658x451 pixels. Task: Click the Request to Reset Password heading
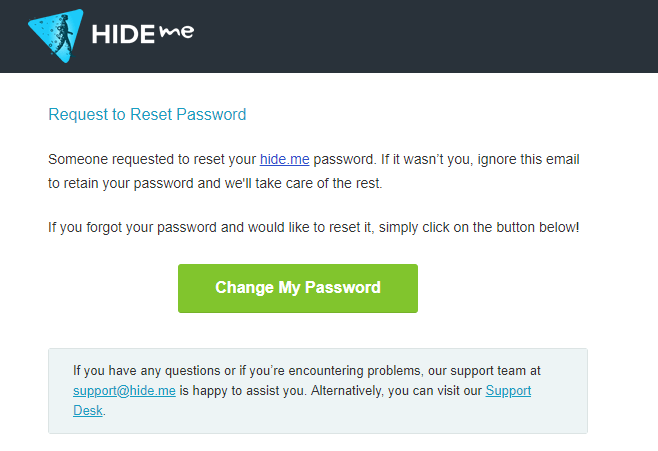(147, 115)
